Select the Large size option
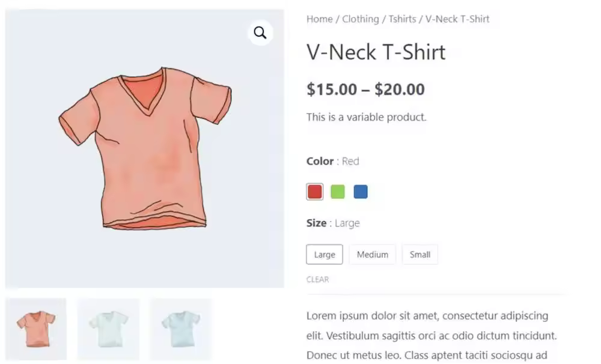Viewport: 601px width, 364px height. coord(325,255)
